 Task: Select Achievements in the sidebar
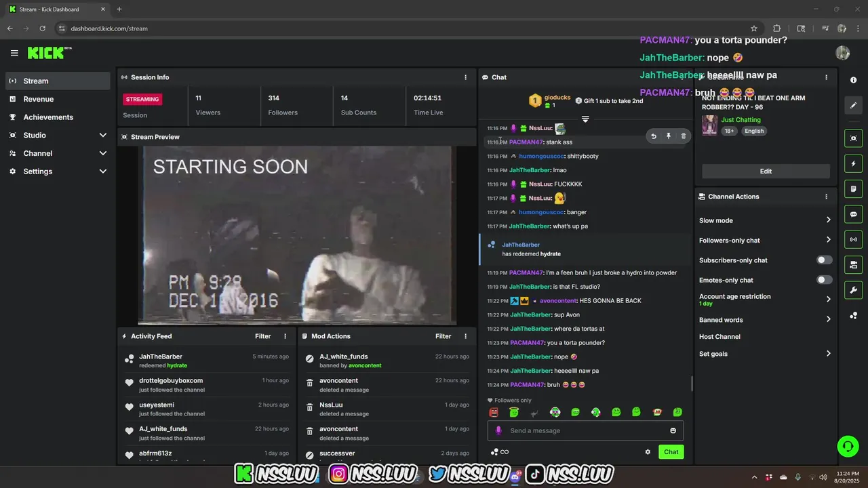pyautogui.click(x=58, y=117)
